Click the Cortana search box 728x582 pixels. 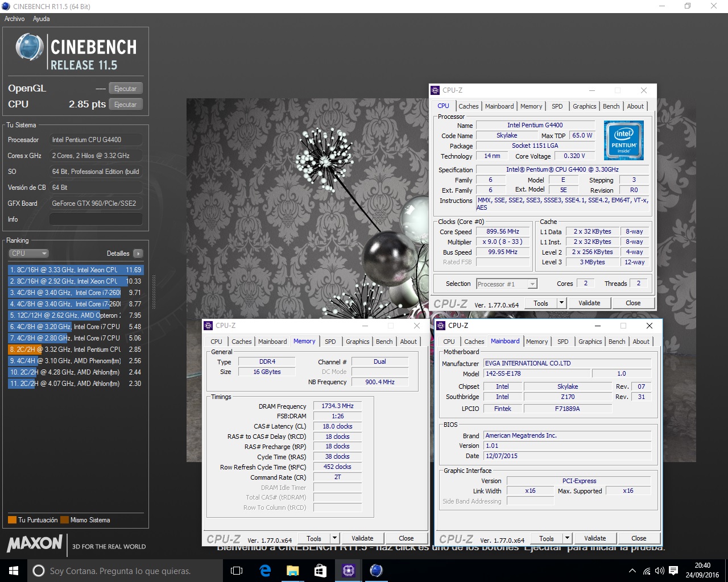coord(125,571)
